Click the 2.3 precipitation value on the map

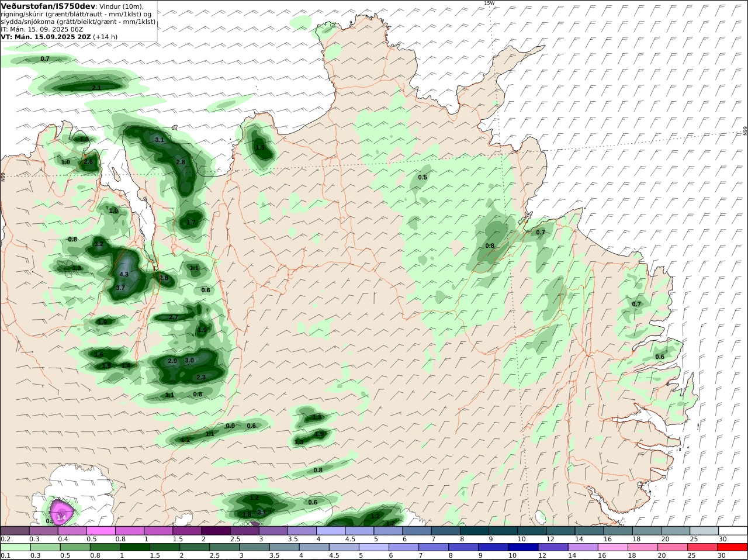pos(201,378)
